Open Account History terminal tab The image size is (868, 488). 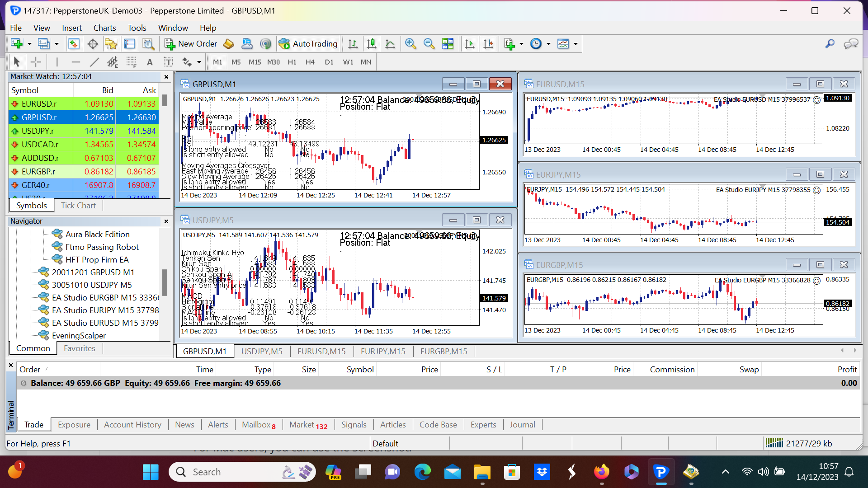pos(132,425)
